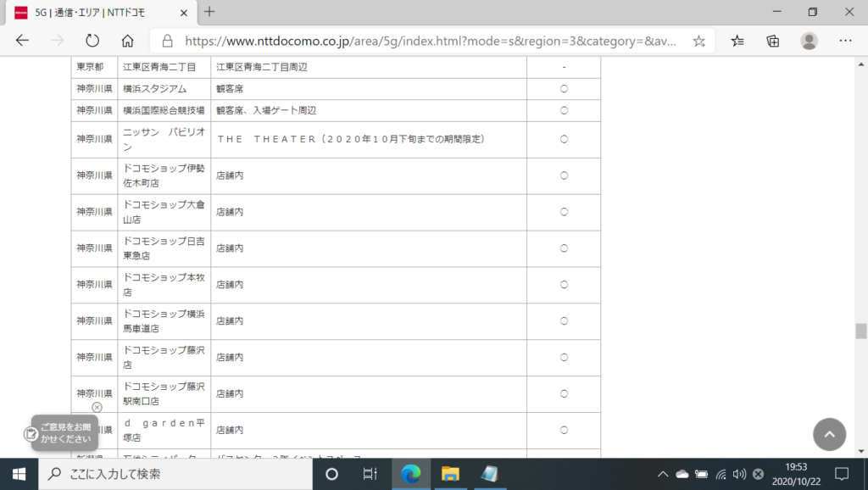Add this page to favorites star
This screenshot has width=868, height=490.
[x=699, y=41]
